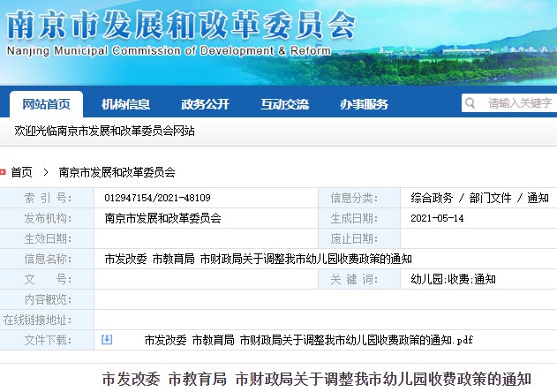Click 南京市发展和改革委员会 in the breadcrumb
The width and height of the screenshot is (557, 392).
coord(117,172)
